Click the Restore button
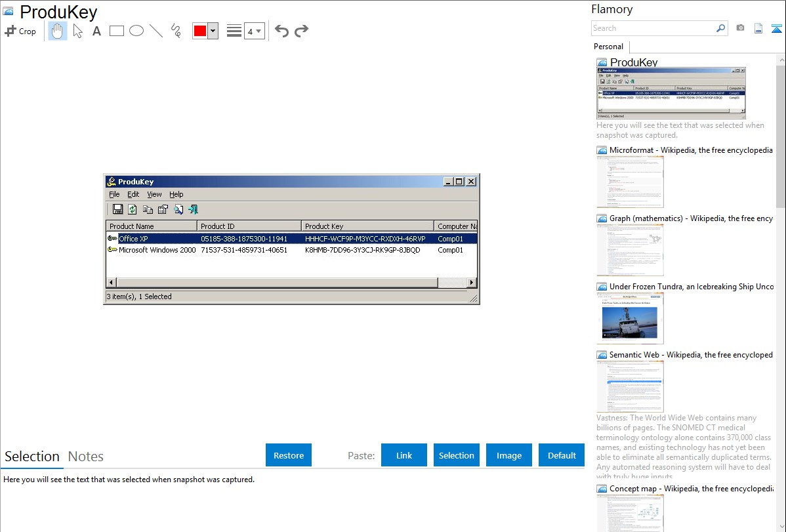786x532 pixels. (x=289, y=455)
